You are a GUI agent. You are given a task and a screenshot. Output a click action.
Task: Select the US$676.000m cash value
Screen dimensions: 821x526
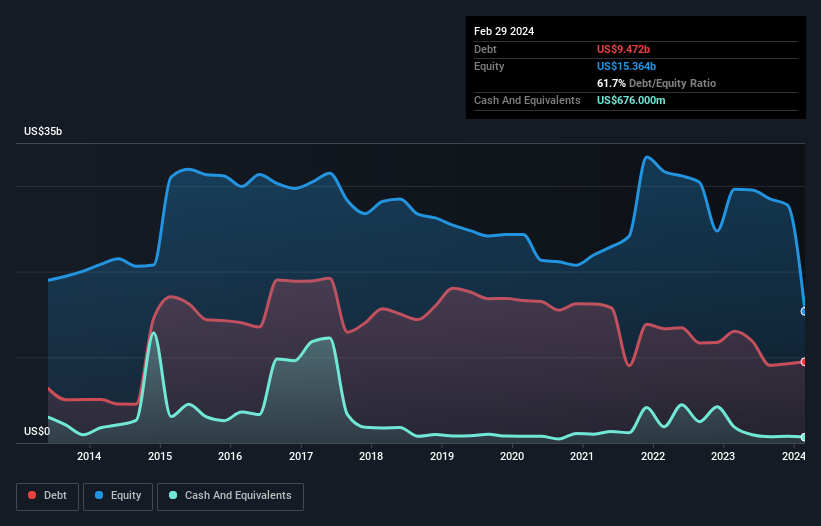point(631,100)
